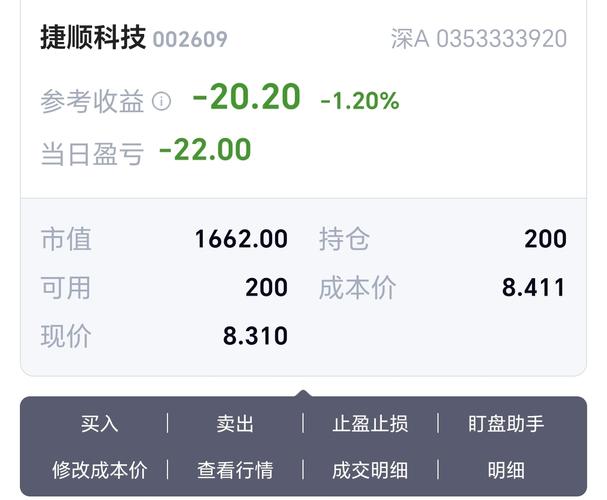Tap the 现价 value 8.310
Image resolution: width=607 pixels, height=500 pixels.
(x=255, y=336)
